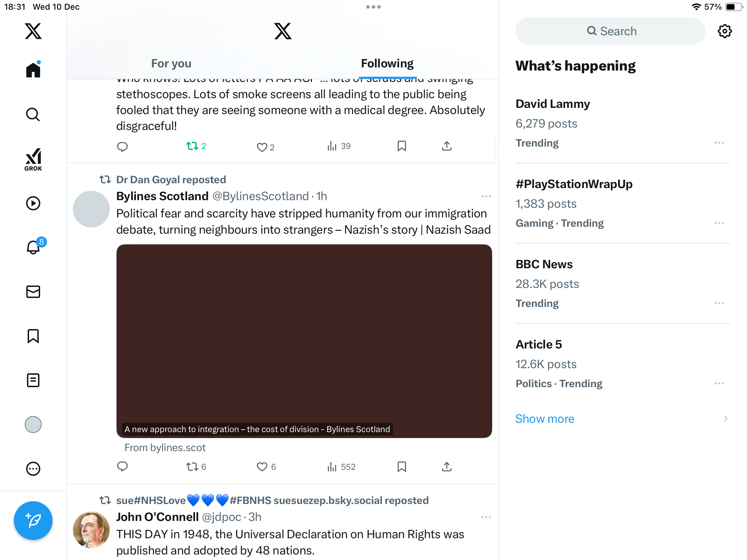
Task: Open the search settings gear icon
Action: [x=725, y=31]
